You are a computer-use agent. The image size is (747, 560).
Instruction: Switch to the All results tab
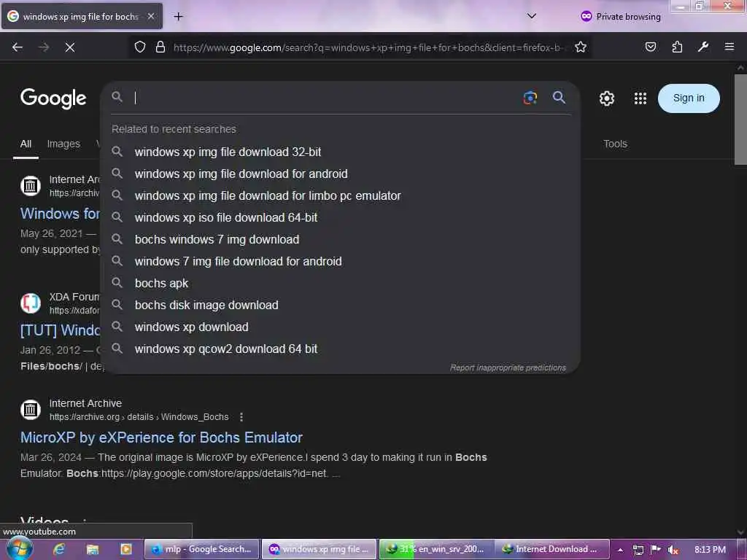point(26,144)
